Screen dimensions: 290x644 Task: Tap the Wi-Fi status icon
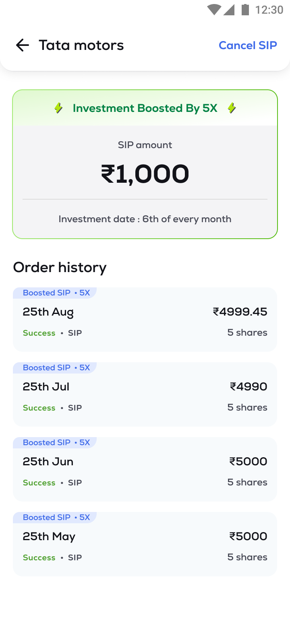point(214,10)
